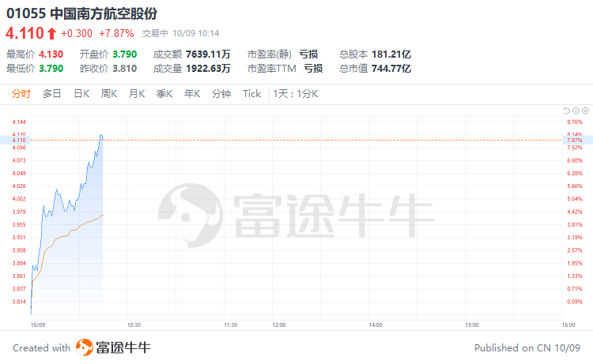
Task: Select the 分时 intraday tab
Action: coord(21,94)
